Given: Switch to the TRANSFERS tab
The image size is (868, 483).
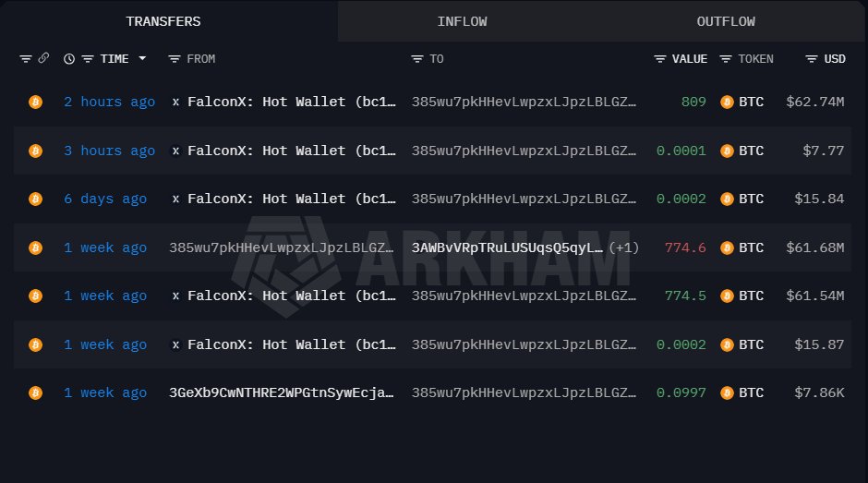Looking at the screenshot, I should tap(163, 21).
